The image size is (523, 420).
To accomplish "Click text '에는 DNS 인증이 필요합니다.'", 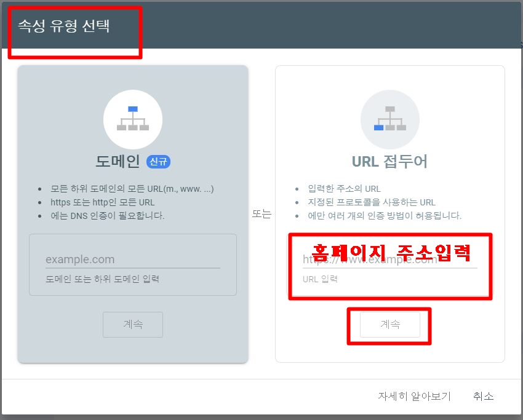I will pyautogui.click(x=108, y=216).
